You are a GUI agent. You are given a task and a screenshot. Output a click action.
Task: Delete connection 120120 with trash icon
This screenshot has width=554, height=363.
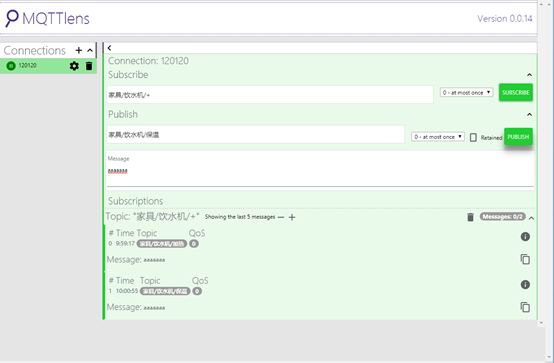click(89, 66)
